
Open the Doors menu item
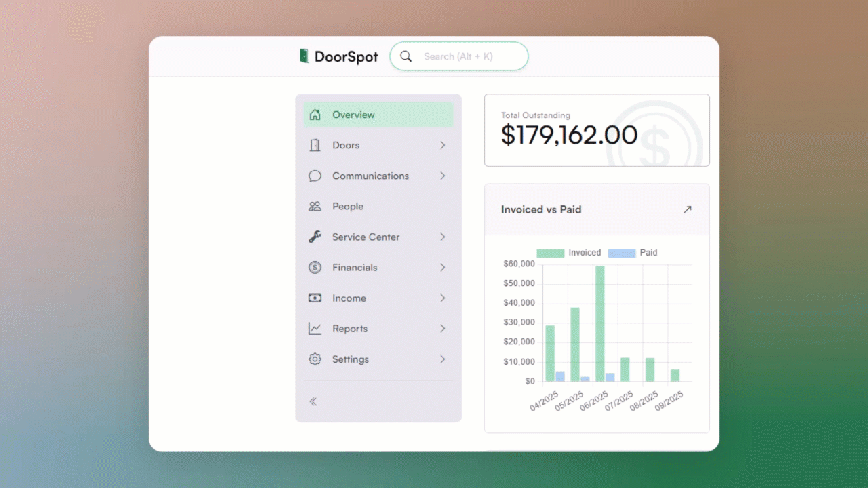tap(378, 145)
